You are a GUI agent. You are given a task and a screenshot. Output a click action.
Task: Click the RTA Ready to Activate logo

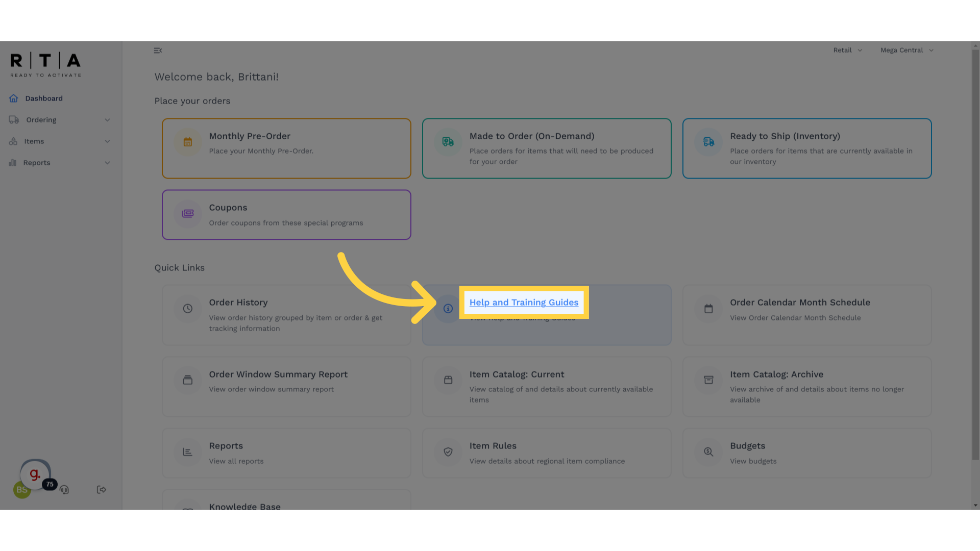[45, 64]
